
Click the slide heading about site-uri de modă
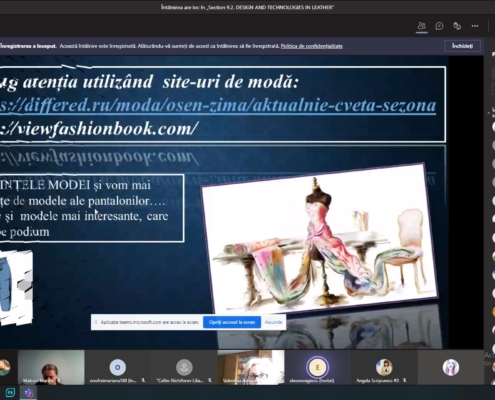(x=149, y=82)
